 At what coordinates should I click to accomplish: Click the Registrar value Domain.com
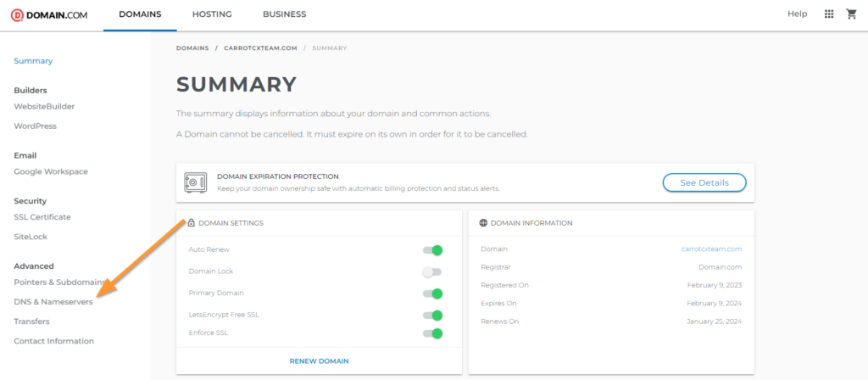tap(721, 267)
